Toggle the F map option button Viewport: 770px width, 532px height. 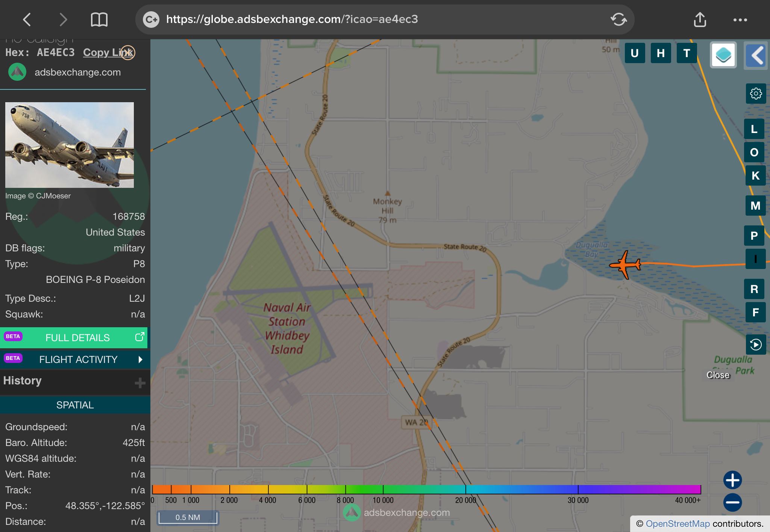coord(755,312)
